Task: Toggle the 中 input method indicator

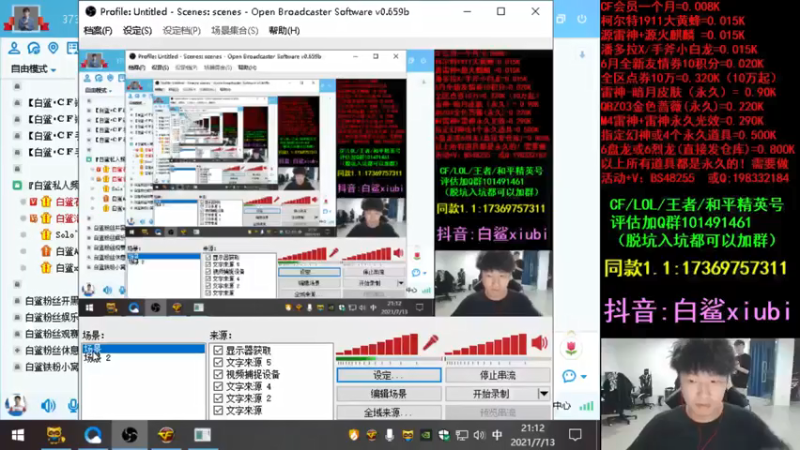Action: point(497,435)
